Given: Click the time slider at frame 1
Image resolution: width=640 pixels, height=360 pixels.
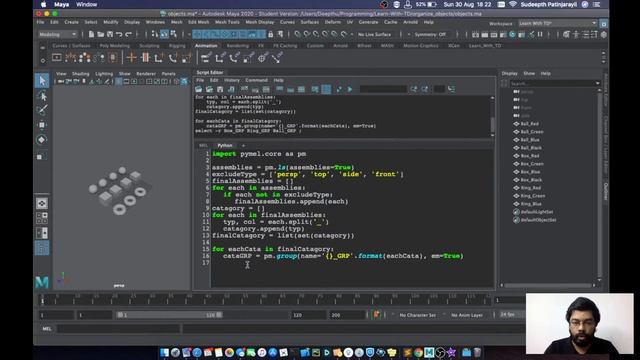Looking at the screenshot, I should pos(42,301).
